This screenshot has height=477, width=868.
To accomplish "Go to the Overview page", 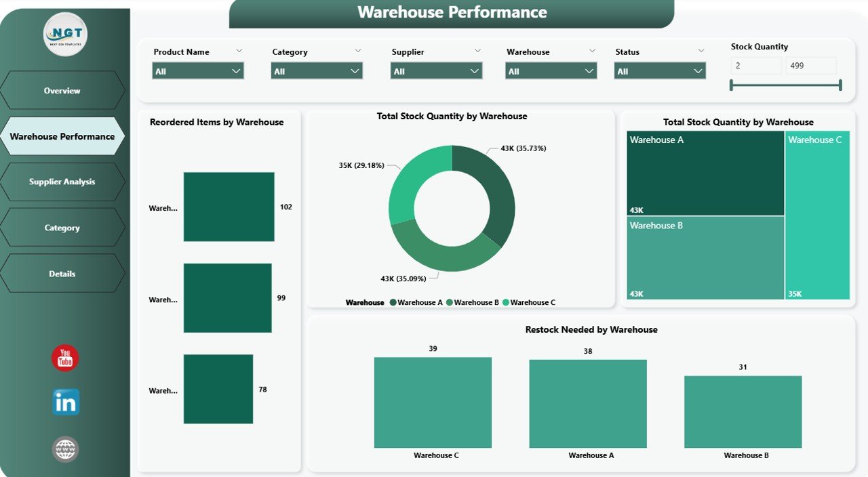I will (62, 91).
